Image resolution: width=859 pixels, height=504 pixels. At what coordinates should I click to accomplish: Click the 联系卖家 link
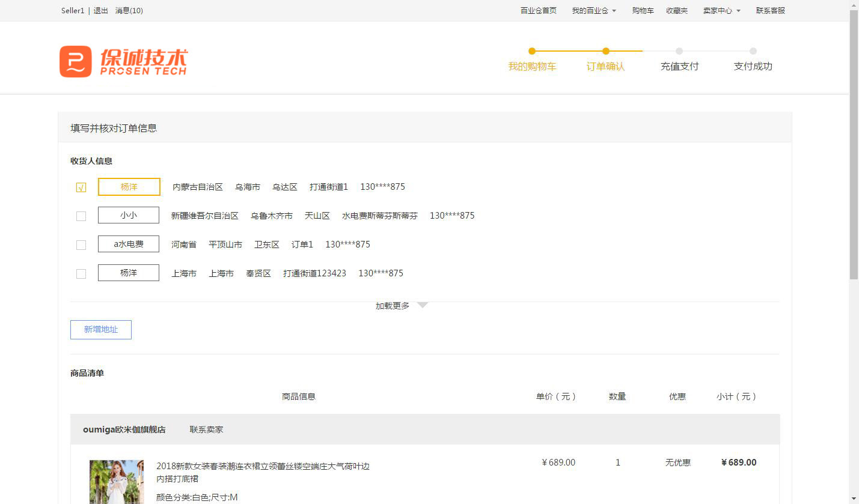(206, 430)
